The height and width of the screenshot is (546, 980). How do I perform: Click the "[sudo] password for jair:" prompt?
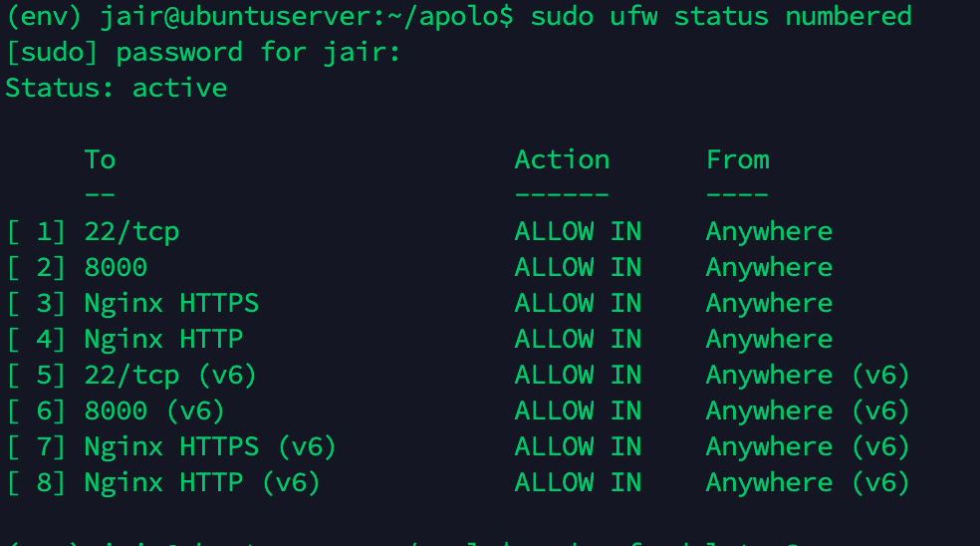click(202, 52)
